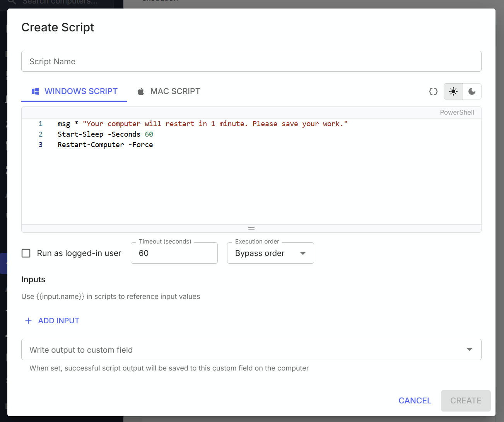Switch to the Windows Script tab
The width and height of the screenshot is (504, 422).
[74, 91]
